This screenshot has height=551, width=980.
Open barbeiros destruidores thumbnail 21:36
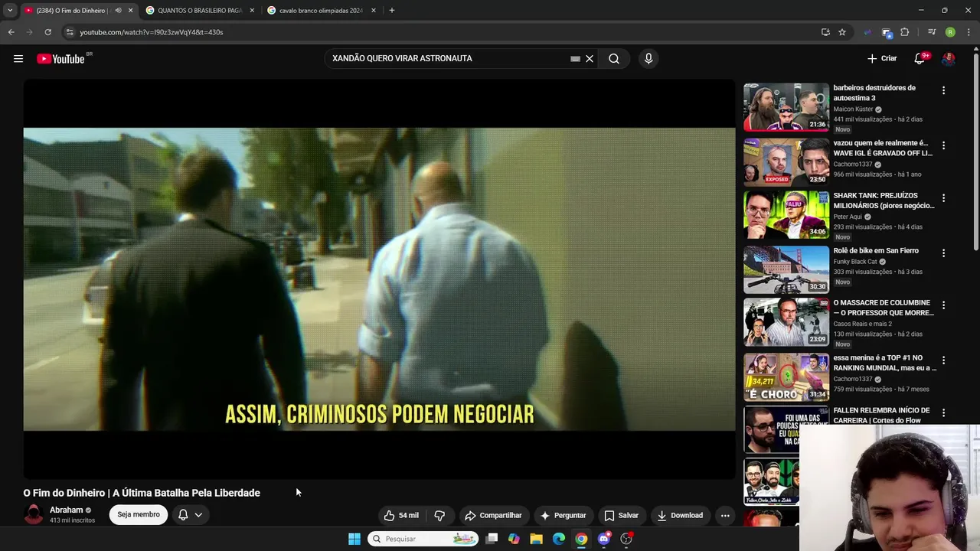point(786,107)
